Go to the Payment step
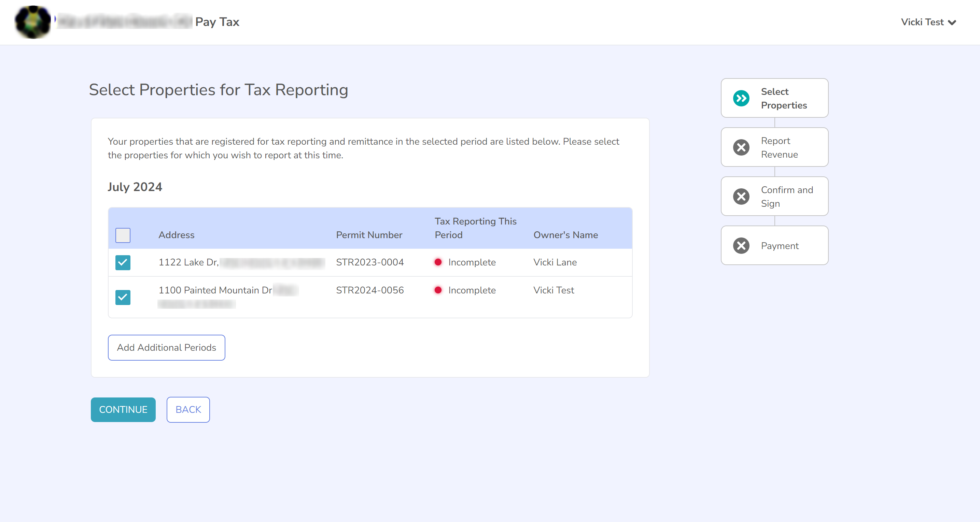The height and width of the screenshot is (522, 980). (774, 245)
